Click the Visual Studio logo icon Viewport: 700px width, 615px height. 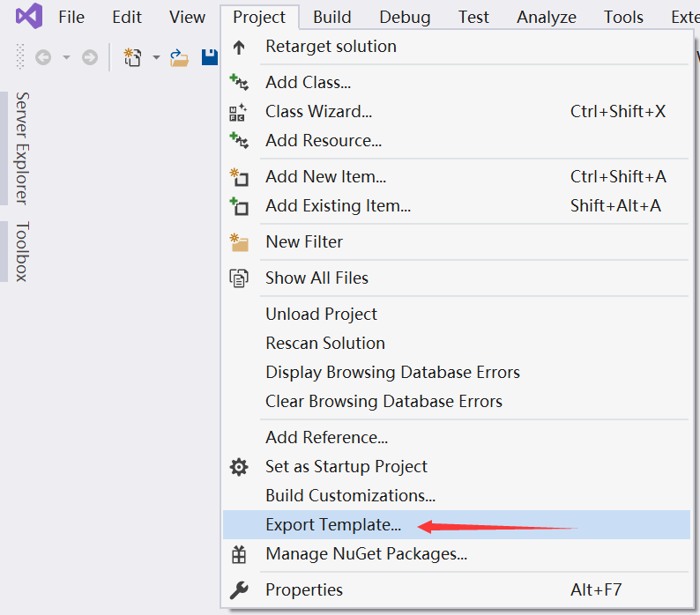pos(29,16)
